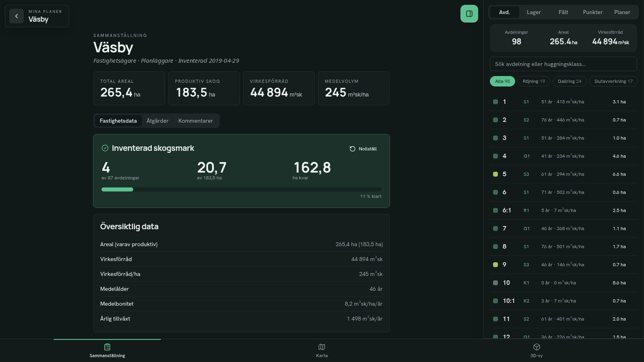Filter list by Alla 98
The width and height of the screenshot is (644, 362).
[x=502, y=81]
